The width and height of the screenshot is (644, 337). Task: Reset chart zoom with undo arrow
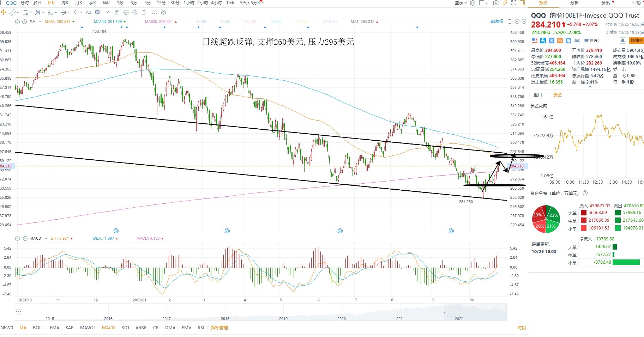coord(510,22)
